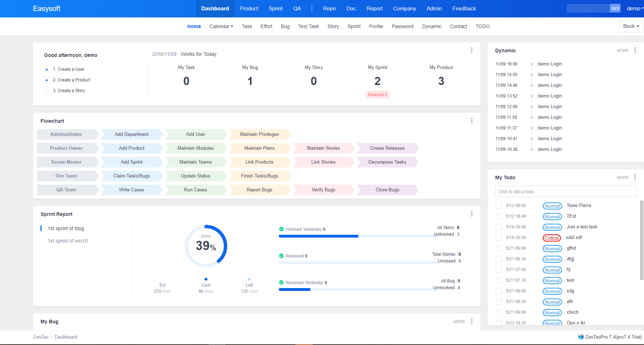Mark the 'hj' todo as done
Screen dimensions: 644x345
coord(499,270)
